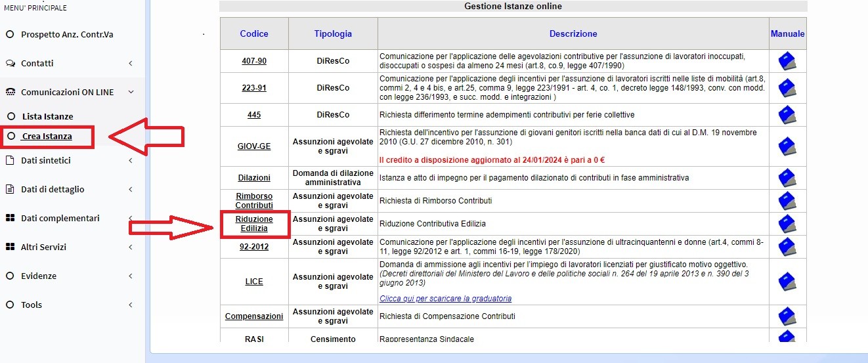Collapse Comunicazioni ON LINE section

click(130, 93)
